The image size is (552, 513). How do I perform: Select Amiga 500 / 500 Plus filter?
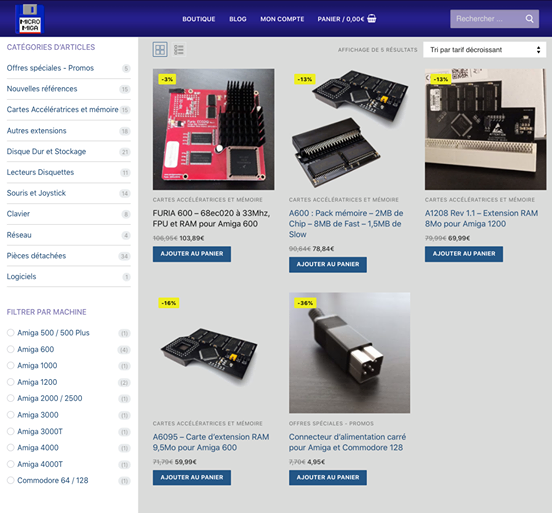coord(11,333)
